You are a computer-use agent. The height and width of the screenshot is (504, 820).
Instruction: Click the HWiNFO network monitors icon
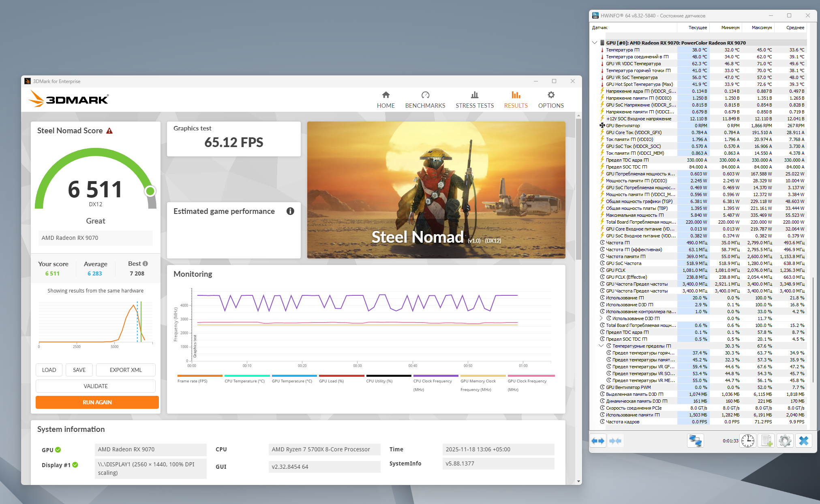coord(696,441)
